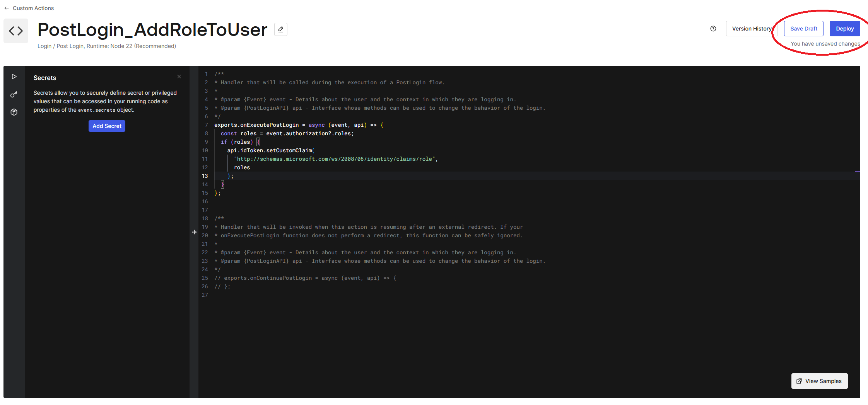Close the Secrets panel
868x405 pixels.
pyautogui.click(x=179, y=77)
